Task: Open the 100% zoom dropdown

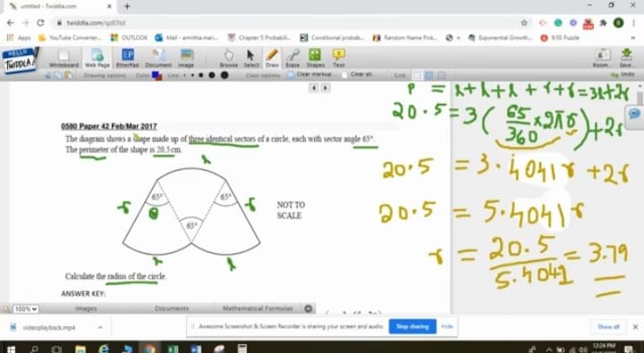Action: [25, 308]
